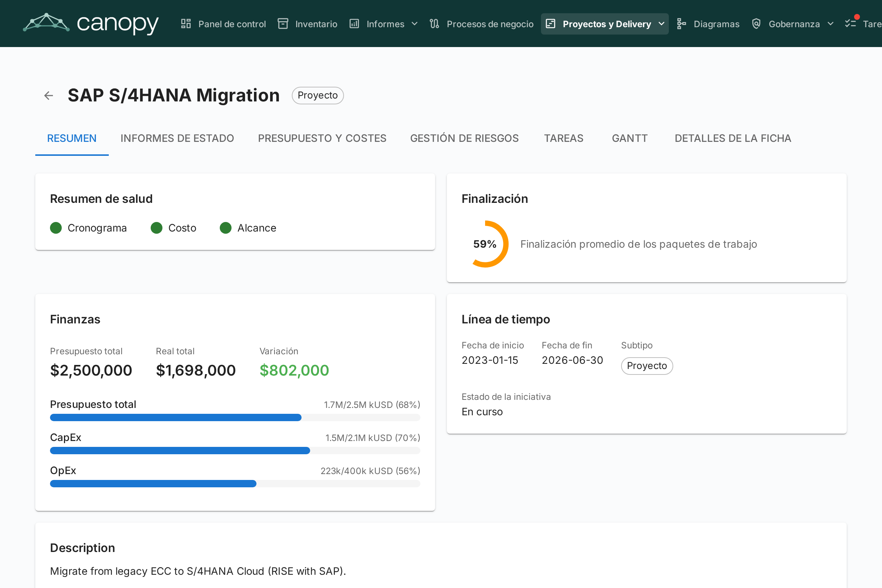Click the Resumen de salud heading
882x588 pixels.
tap(101, 198)
